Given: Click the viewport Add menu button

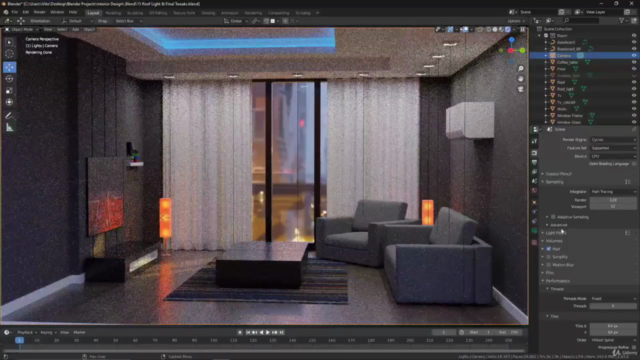Looking at the screenshot, I should pyautogui.click(x=75, y=29).
